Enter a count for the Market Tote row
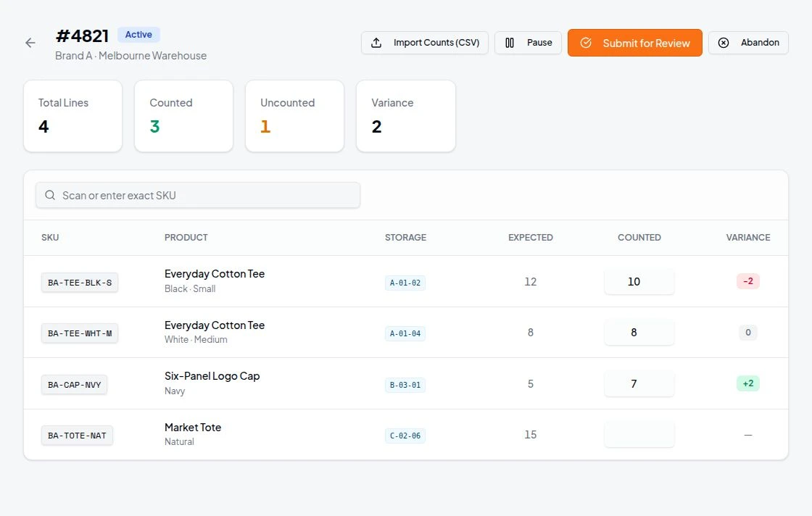Image resolution: width=812 pixels, height=516 pixels. click(x=639, y=435)
